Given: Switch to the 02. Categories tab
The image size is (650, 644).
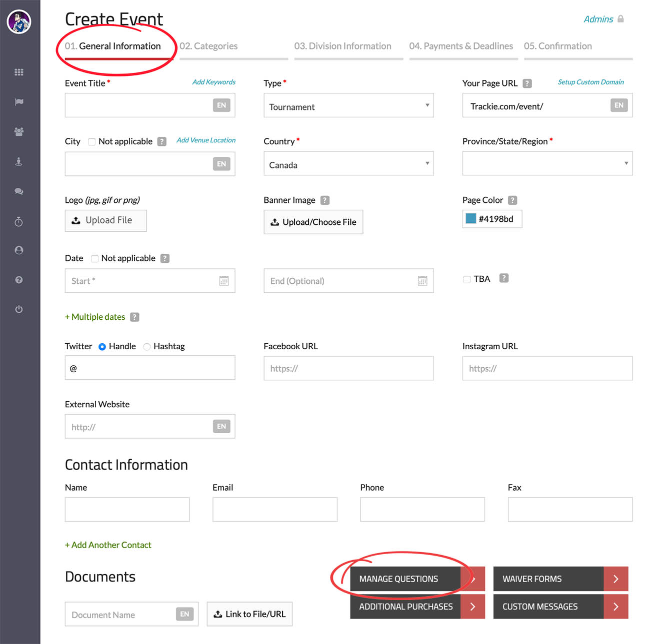Looking at the screenshot, I should click(x=208, y=46).
